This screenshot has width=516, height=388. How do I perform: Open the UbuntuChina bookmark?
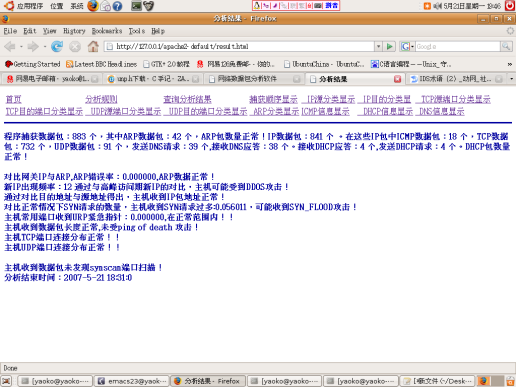click(x=324, y=64)
